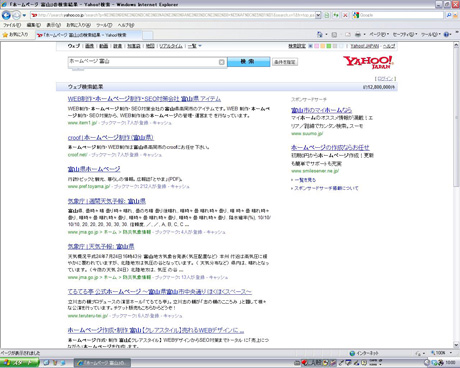This screenshot has height=368, width=460.
Task: Open the 表示 menu
Action: point(53,25)
